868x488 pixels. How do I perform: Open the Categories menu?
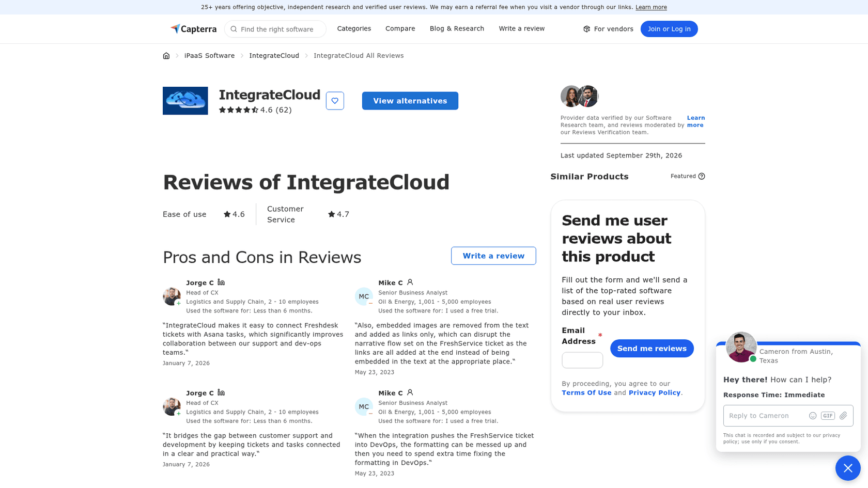click(x=354, y=28)
